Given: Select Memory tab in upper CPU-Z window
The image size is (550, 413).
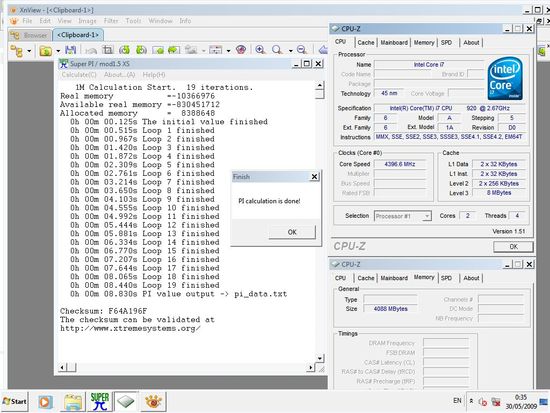Looking at the screenshot, I should (424, 42).
